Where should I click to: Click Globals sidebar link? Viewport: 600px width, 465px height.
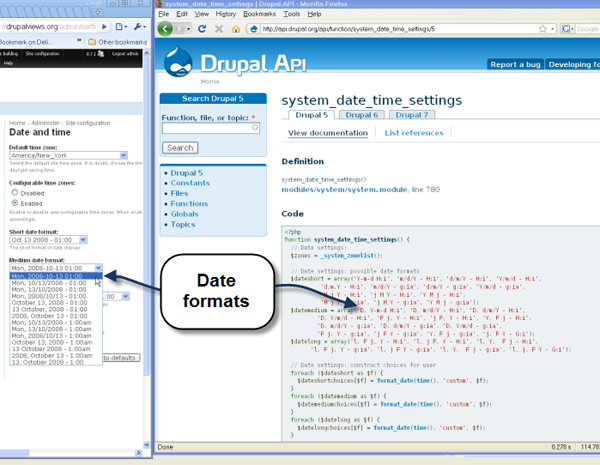pos(184,214)
